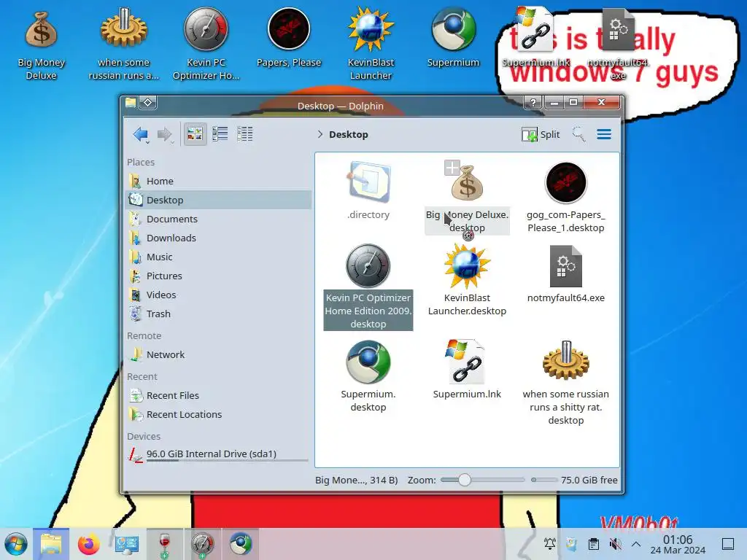747x560 pixels.
Task: Open Videos in the Places panel
Action: coord(219,295)
